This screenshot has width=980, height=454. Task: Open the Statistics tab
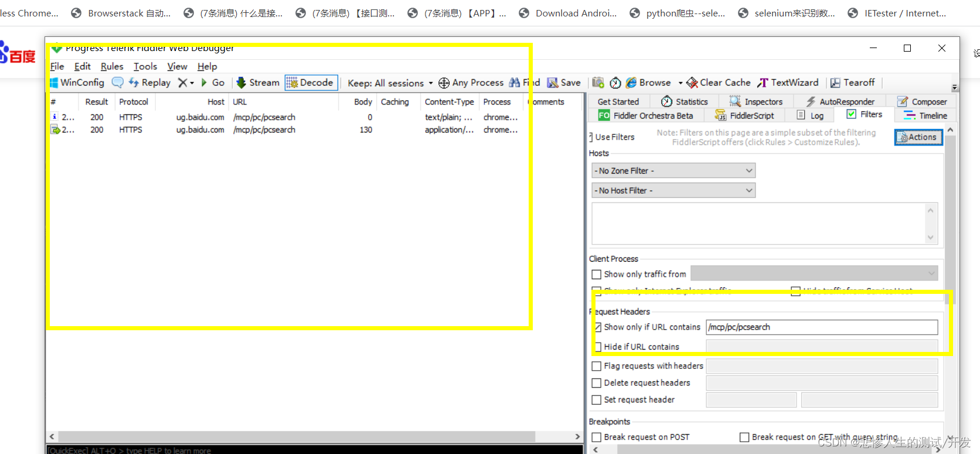click(x=685, y=101)
